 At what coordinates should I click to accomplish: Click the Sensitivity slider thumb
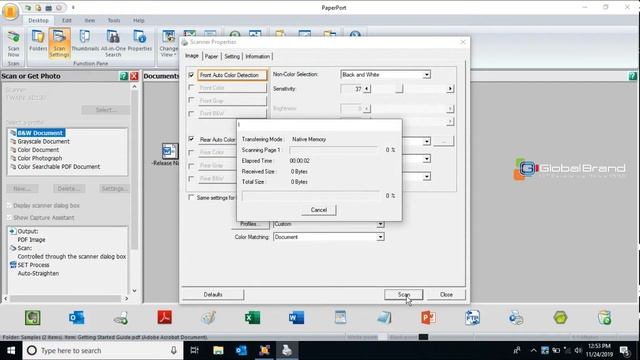tap(399, 89)
